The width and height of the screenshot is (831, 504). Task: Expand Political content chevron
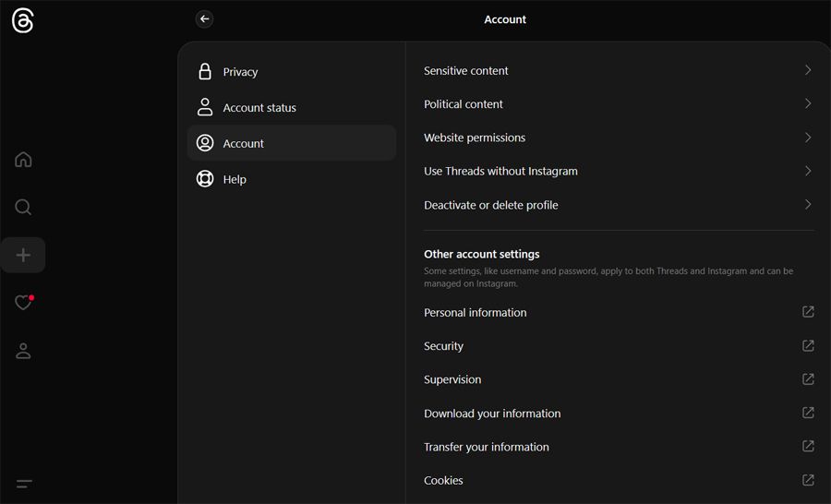pos(808,103)
